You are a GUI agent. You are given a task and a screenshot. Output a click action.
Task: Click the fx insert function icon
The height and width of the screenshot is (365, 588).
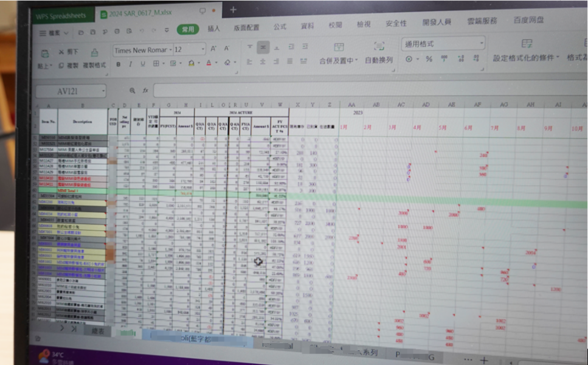145,90
